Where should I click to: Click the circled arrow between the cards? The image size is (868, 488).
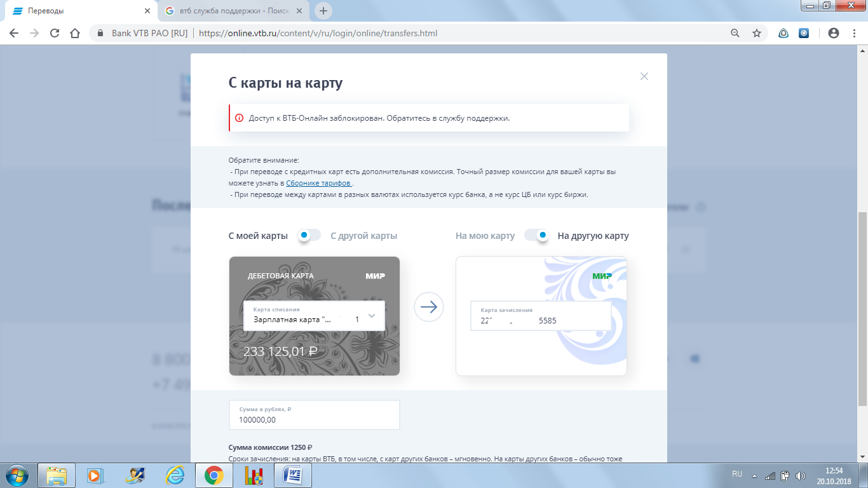[429, 308]
